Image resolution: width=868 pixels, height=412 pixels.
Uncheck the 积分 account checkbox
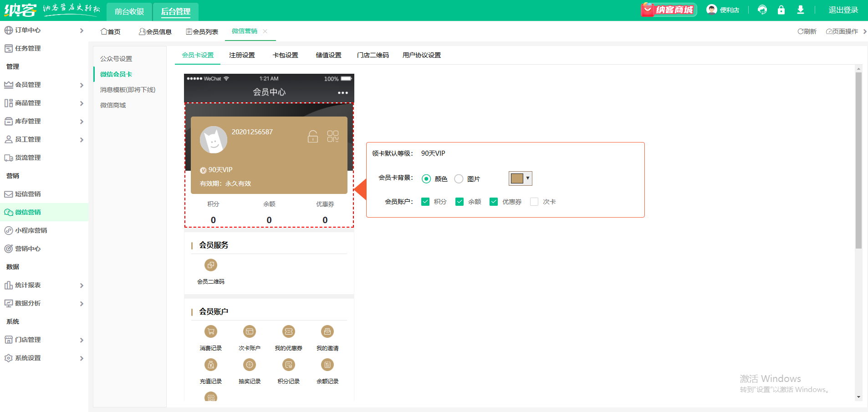coord(425,202)
